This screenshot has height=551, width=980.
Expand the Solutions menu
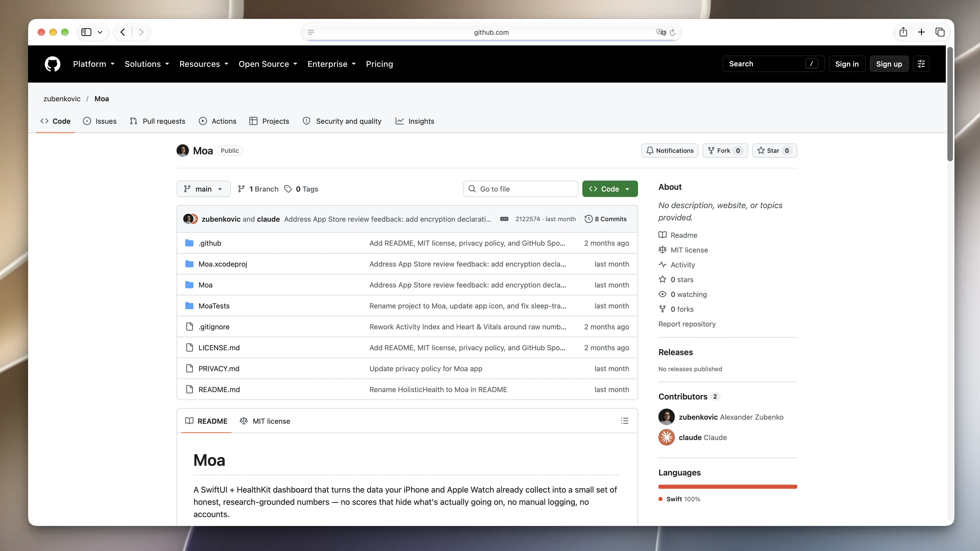click(x=147, y=64)
